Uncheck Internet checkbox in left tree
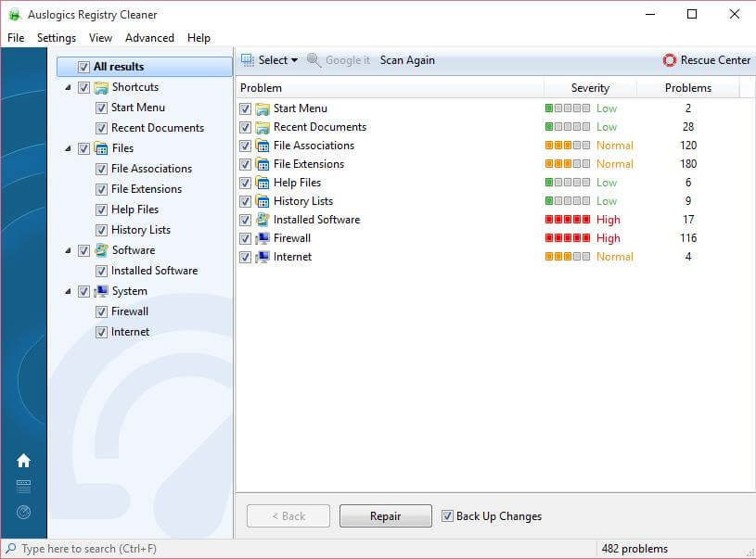 click(101, 332)
